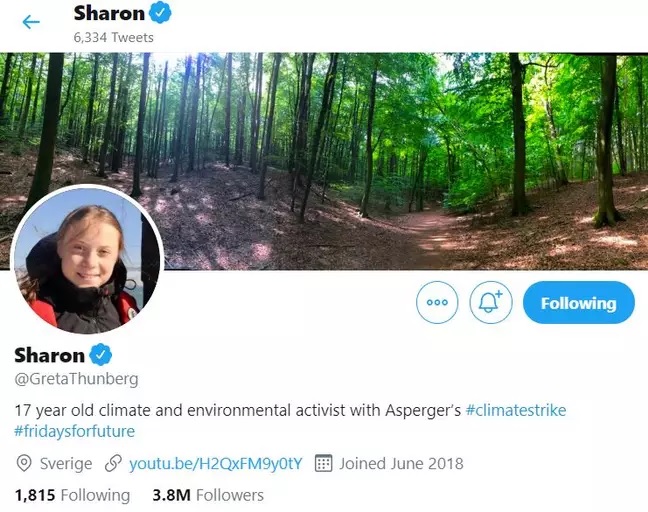Click the Following button to unfollow
This screenshot has width=648, height=512.
click(578, 303)
